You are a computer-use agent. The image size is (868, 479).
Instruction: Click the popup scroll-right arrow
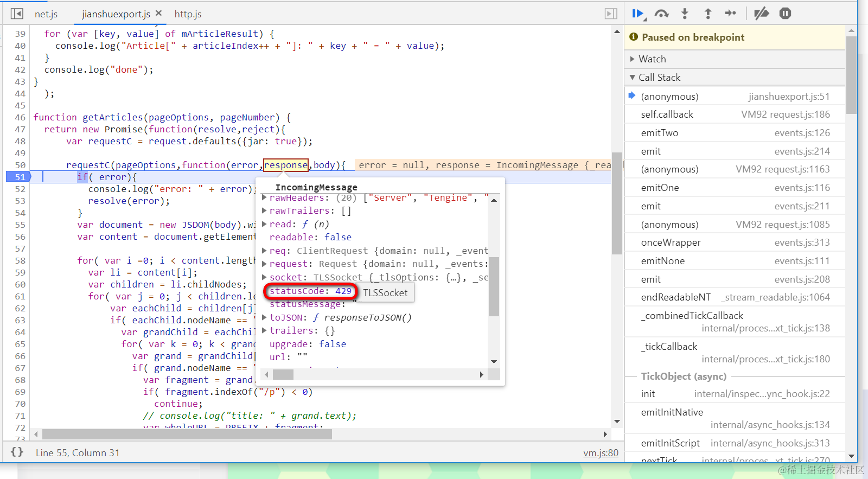coord(482,374)
